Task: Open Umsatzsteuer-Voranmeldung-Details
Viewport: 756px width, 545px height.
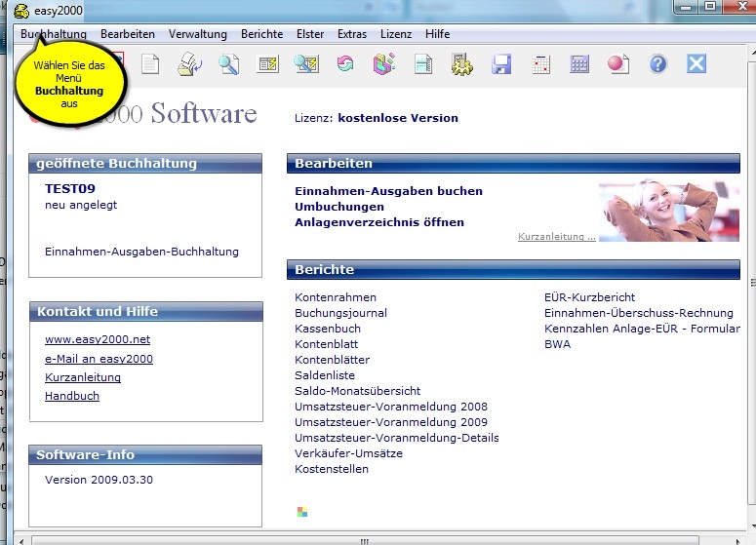Action: click(397, 438)
